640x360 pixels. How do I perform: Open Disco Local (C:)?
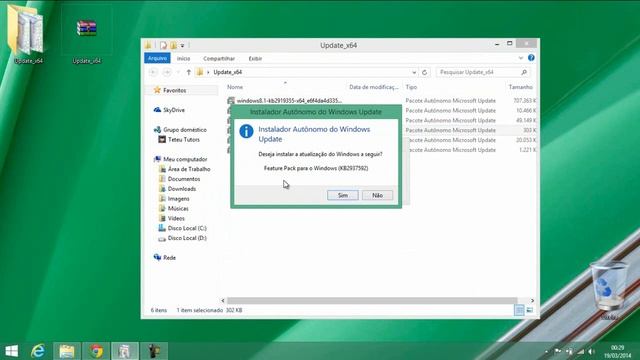coord(187,228)
